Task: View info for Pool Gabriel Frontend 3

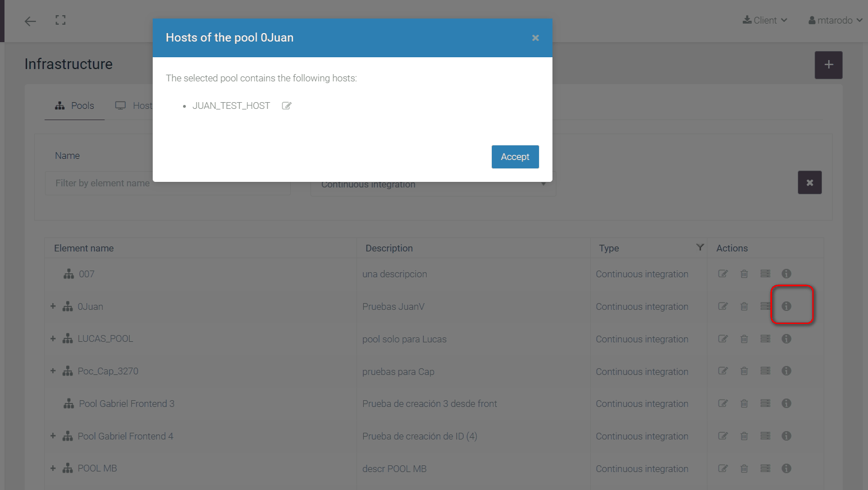Action: [786, 404]
